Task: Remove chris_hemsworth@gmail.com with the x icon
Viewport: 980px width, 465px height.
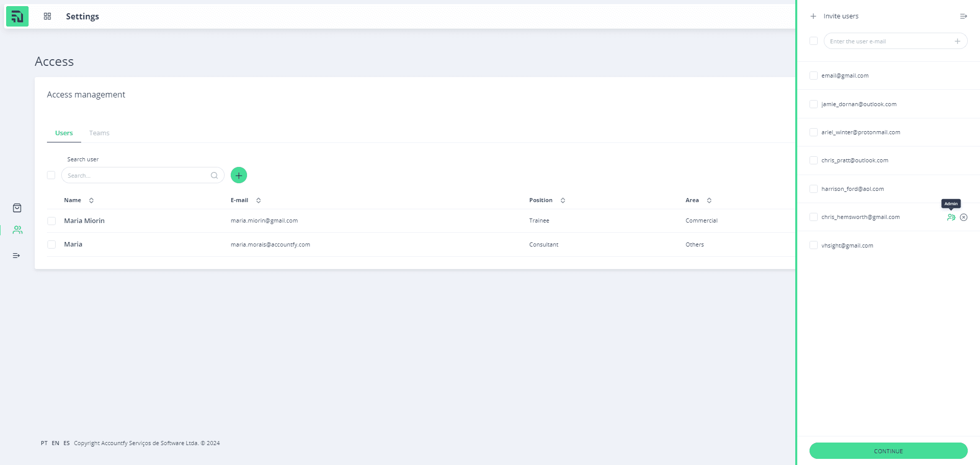Action: [x=964, y=217]
